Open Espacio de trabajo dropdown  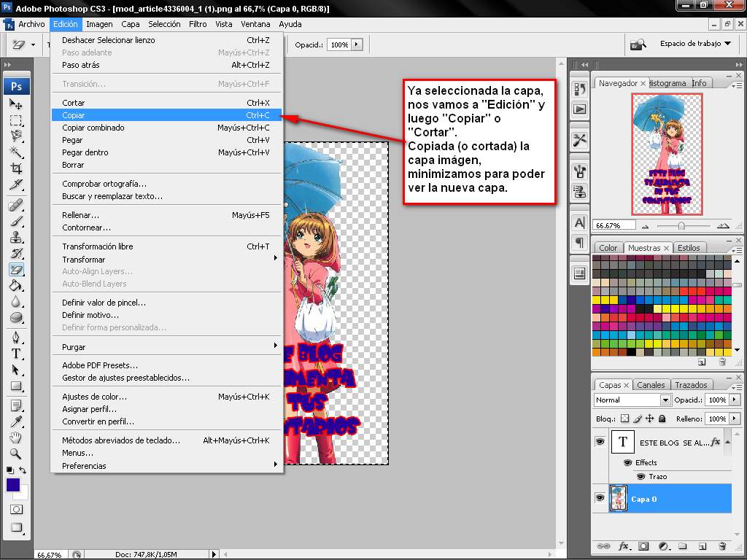point(695,43)
